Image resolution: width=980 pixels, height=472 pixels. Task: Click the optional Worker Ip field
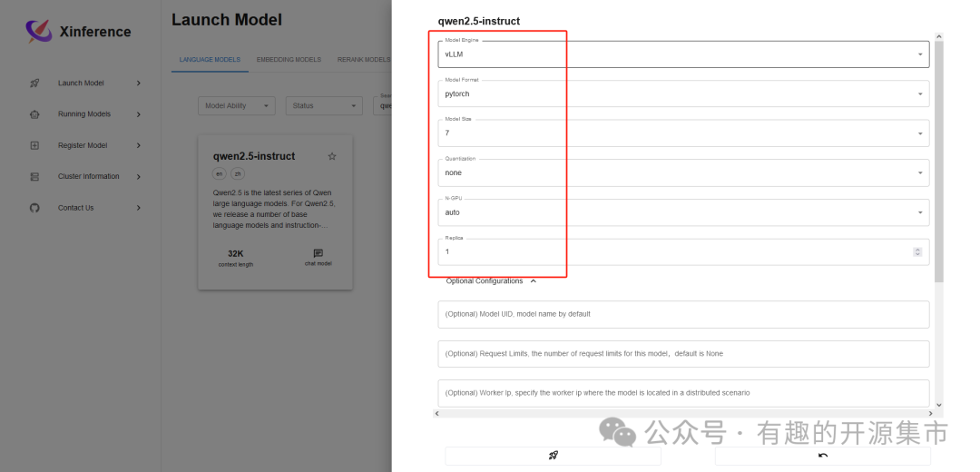click(683, 393)
